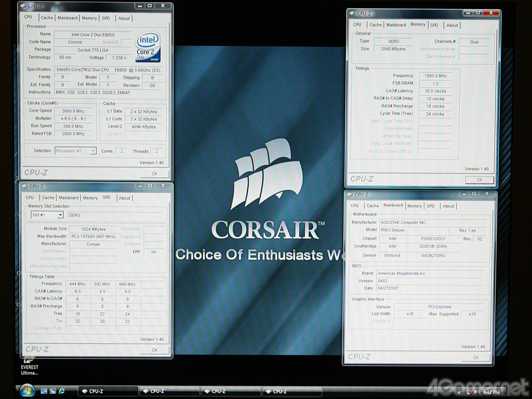Open the EVEREST Ultimate desktop shortcut
532x399 pixels.
(x=29, y=364)
